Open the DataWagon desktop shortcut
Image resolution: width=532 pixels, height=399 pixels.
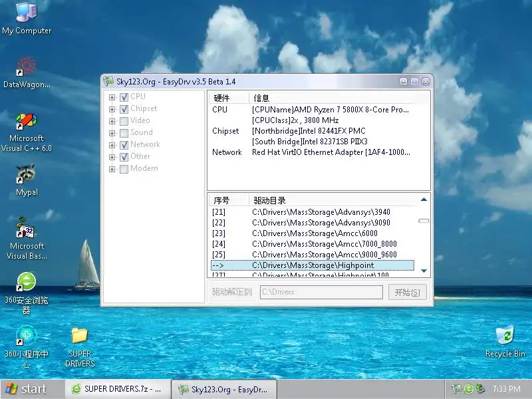(x=27, y=72)
